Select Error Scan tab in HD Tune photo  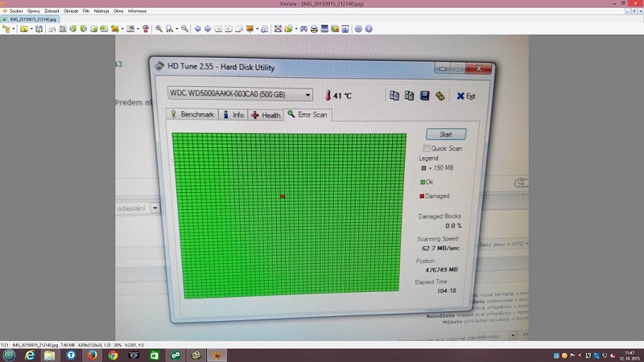(x=308, y=114)
